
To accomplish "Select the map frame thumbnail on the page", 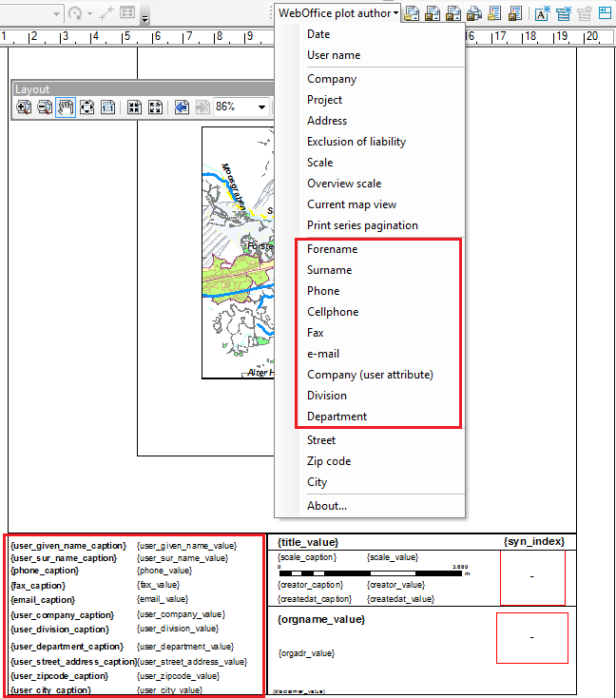I will (238, 253).
